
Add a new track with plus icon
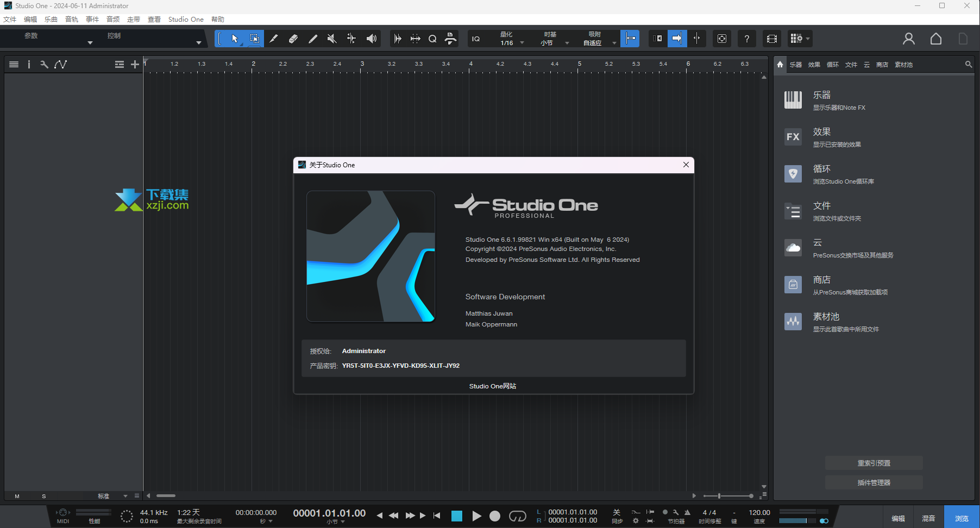tap(135, 64)
